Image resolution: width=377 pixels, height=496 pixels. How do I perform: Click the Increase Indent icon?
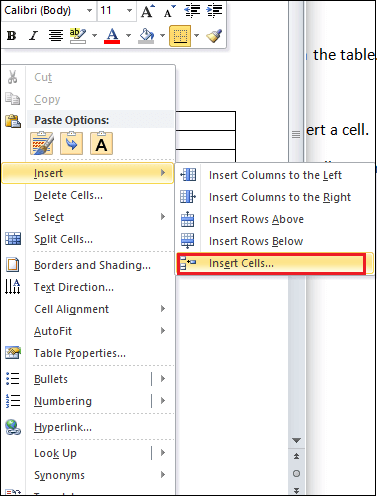point(214,11)
